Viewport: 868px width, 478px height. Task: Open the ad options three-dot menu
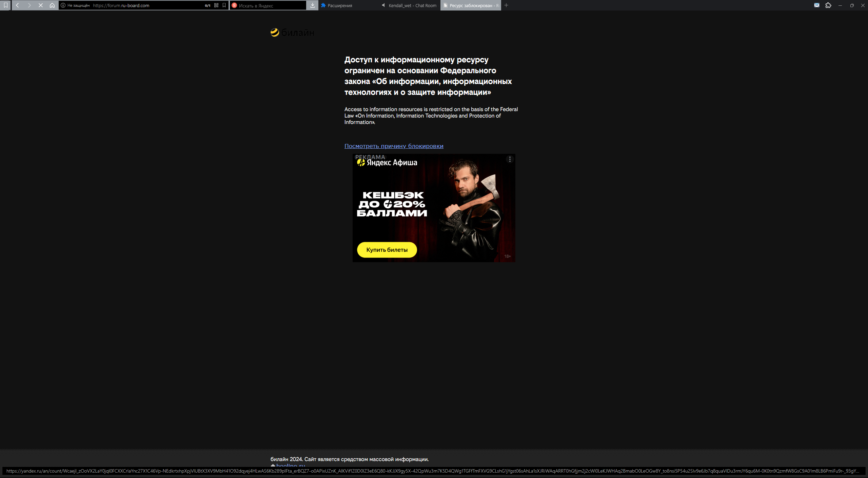point(510,159)
